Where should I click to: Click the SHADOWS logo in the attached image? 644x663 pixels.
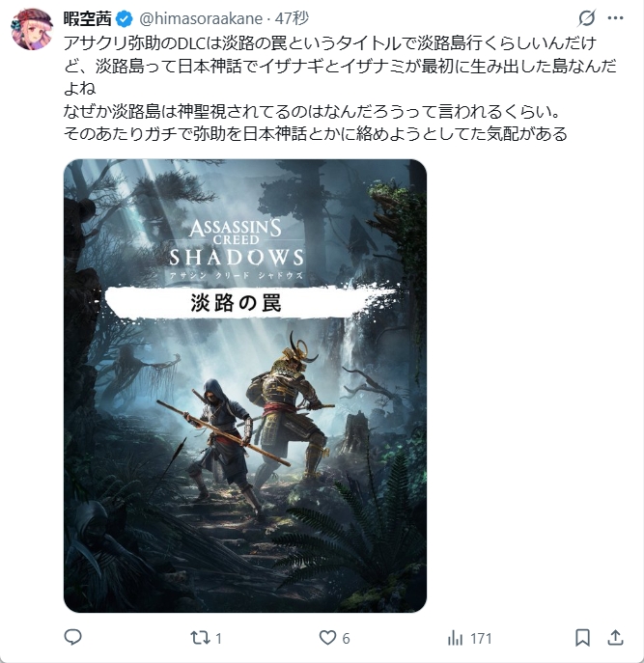pyautogui.click(x=237, y=257)
